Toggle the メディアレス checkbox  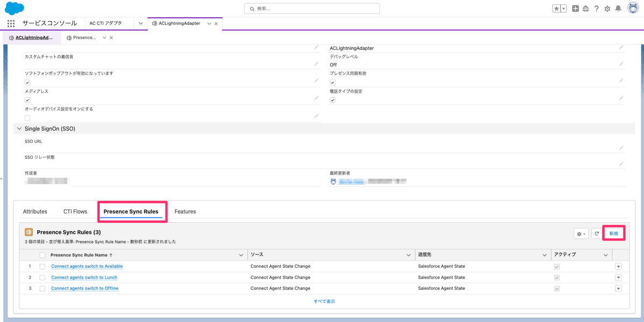(x=27, y=100)
